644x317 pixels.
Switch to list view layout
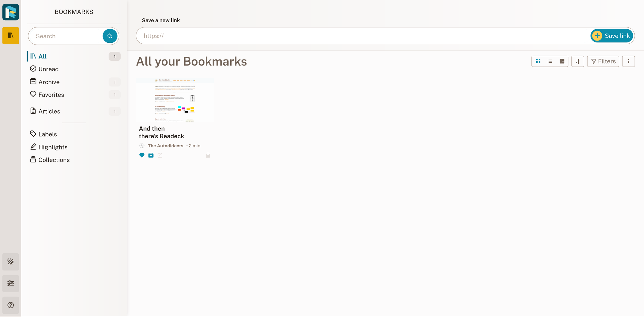[x=550, y=61]
